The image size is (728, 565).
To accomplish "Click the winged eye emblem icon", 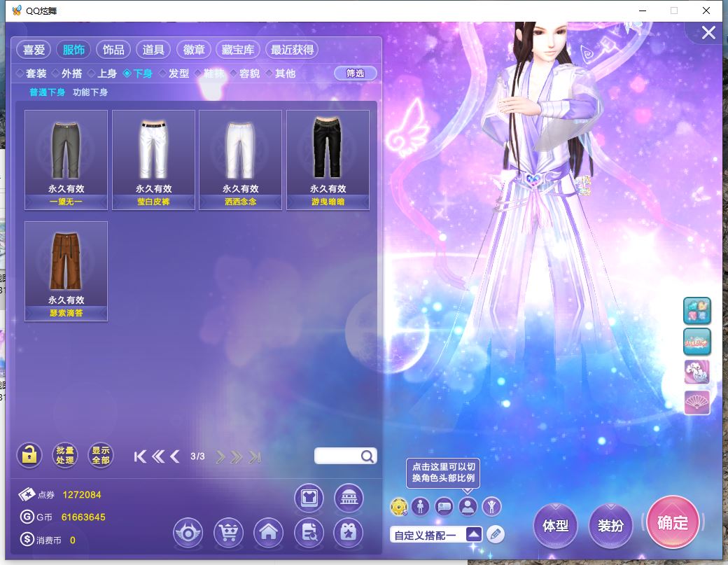I will pyautogui.click(x=188, y=533).
